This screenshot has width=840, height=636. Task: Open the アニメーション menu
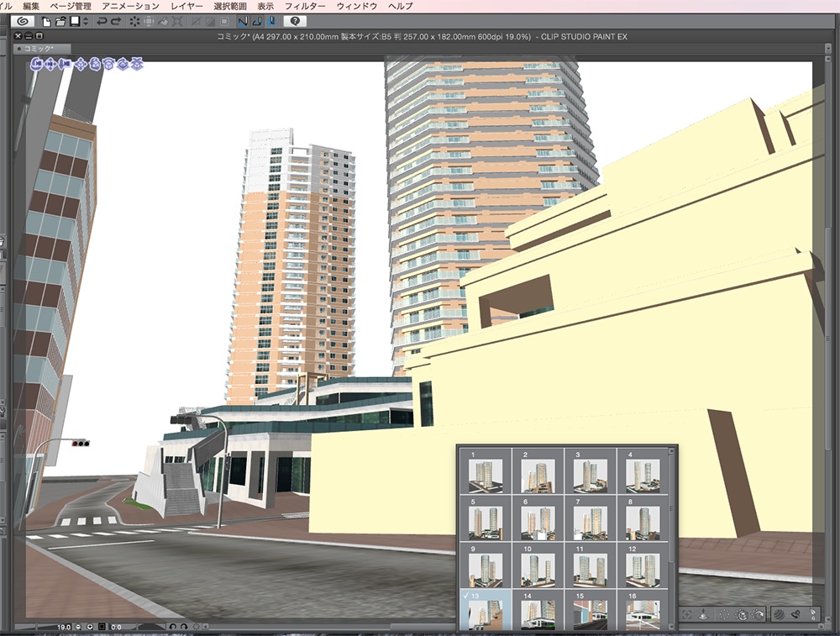(131, 6)
